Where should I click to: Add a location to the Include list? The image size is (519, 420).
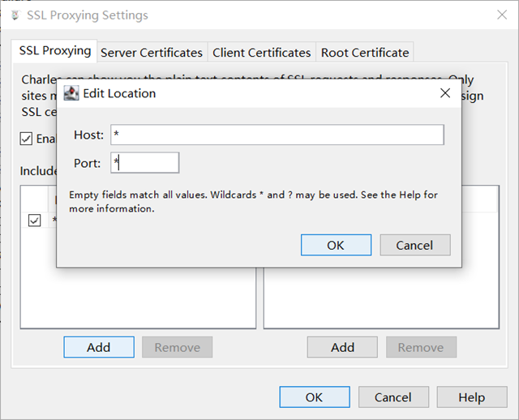click(x=99, y=347)
